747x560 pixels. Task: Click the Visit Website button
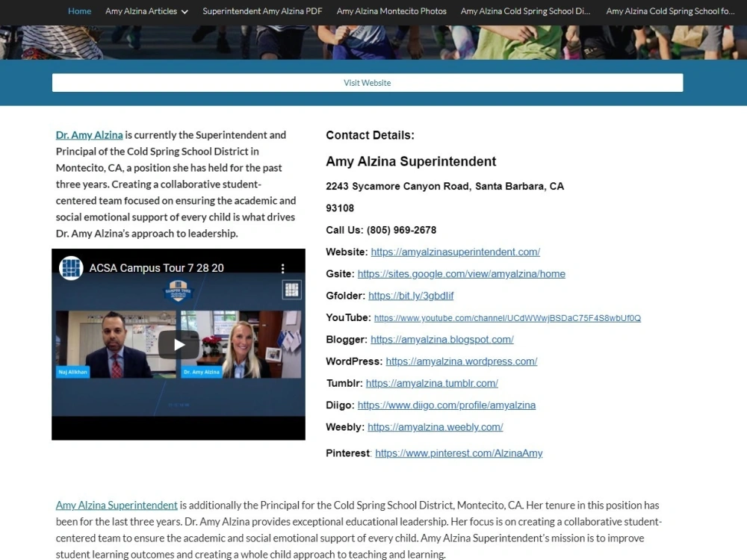pyautogui.click(x=368, y=83)
